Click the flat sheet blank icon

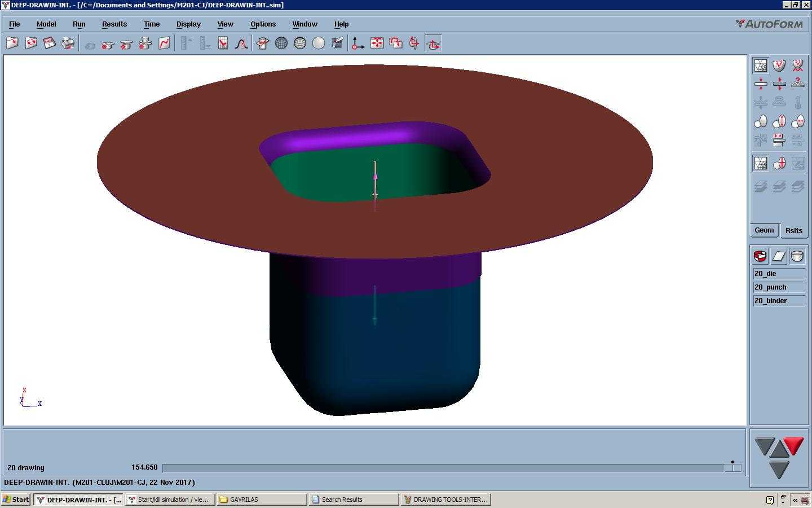779,256
